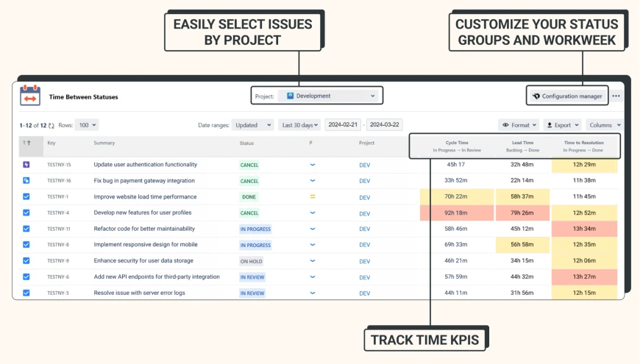Screen dimensions: 640x364
Task: Click the priority icon for TESTNY-5
Action: point(312,293)
